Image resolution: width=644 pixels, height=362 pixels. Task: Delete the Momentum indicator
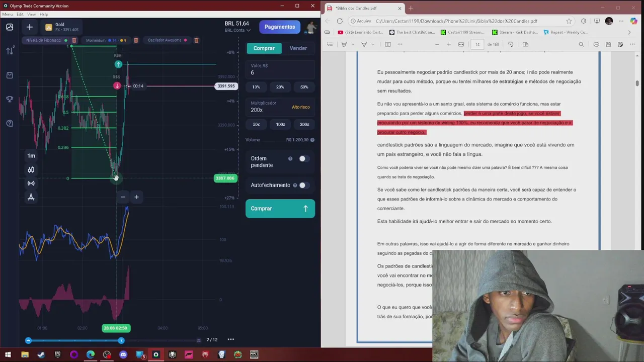(135, 40)
